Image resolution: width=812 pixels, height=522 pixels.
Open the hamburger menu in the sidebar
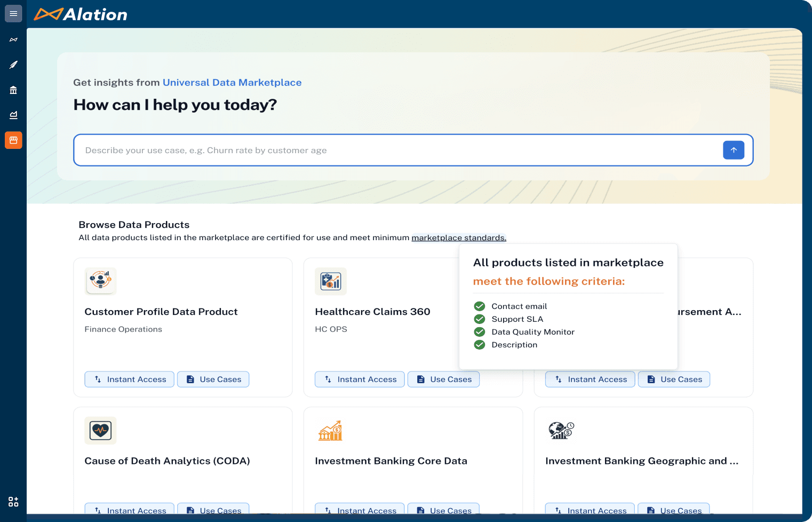[13, 13]
